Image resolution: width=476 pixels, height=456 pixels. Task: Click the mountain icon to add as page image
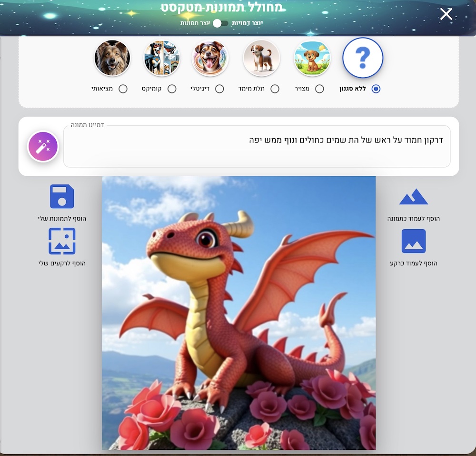coord(413,197)
